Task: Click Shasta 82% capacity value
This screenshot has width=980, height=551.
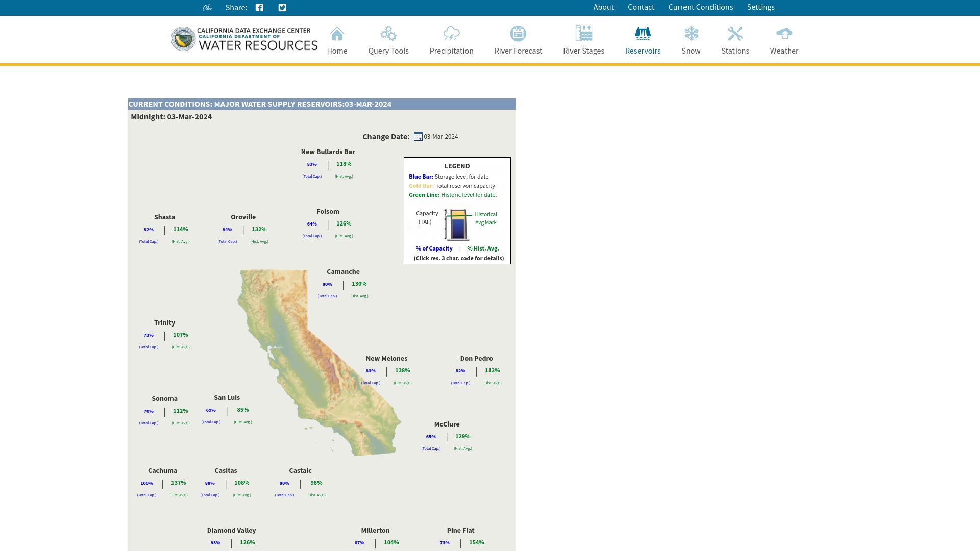Action: pyautogui.click(x=149, y=230)
